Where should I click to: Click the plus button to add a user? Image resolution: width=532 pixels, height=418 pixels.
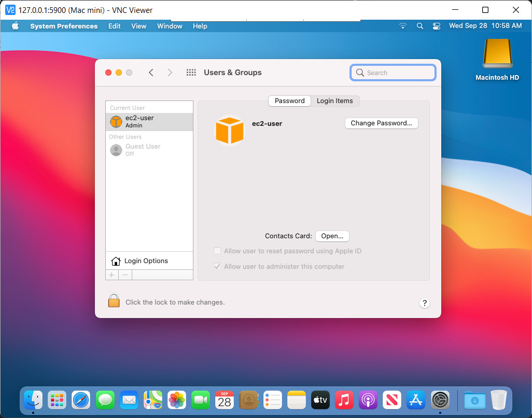pos(112,275)
